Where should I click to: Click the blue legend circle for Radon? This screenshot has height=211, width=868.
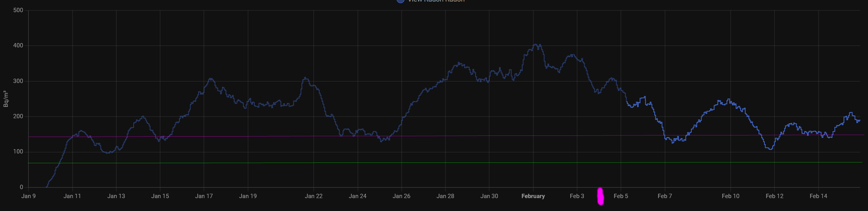coord(400,1)
